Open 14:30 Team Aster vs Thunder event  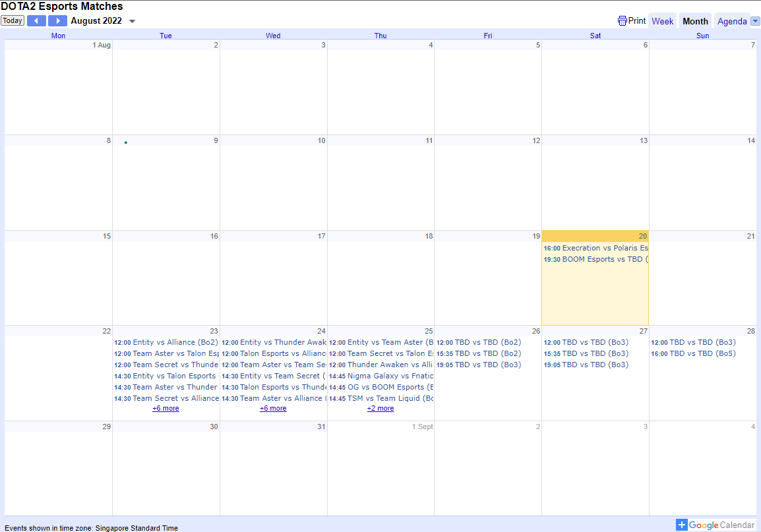coord(166,386)
